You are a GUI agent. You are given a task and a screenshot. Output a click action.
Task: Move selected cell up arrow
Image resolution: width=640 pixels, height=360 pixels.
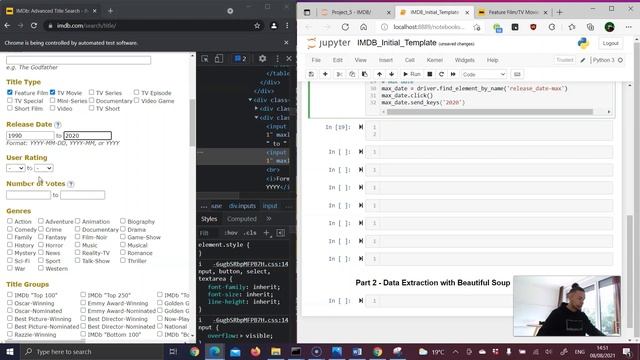click(379, 74)
